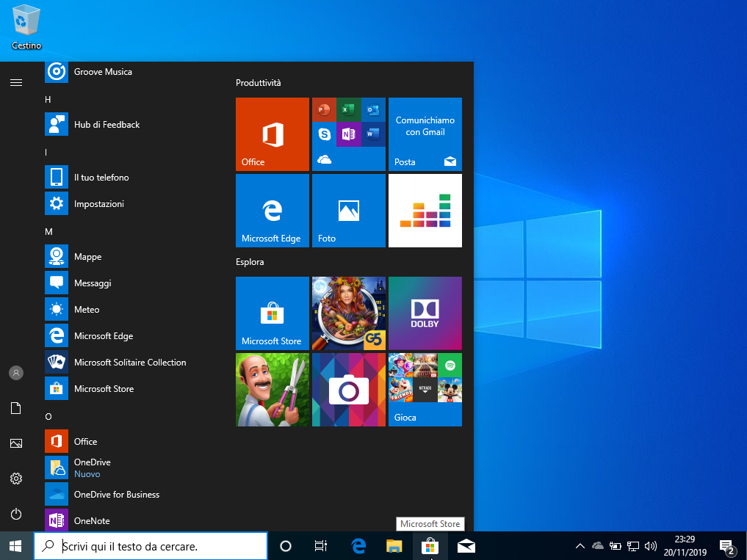The height and width of the screenshot is (560, 747).
Task: Open the Gioca games folder tile
Action: (x=425, y=390)
